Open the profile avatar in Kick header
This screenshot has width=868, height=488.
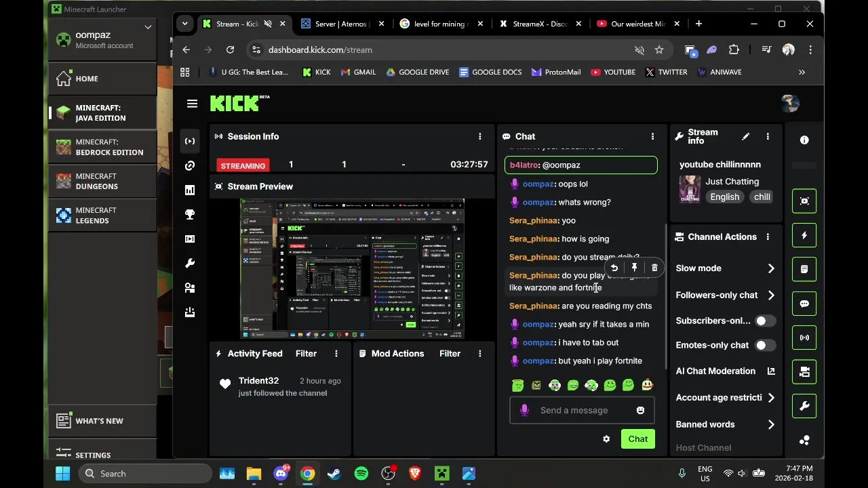[790, 103]
